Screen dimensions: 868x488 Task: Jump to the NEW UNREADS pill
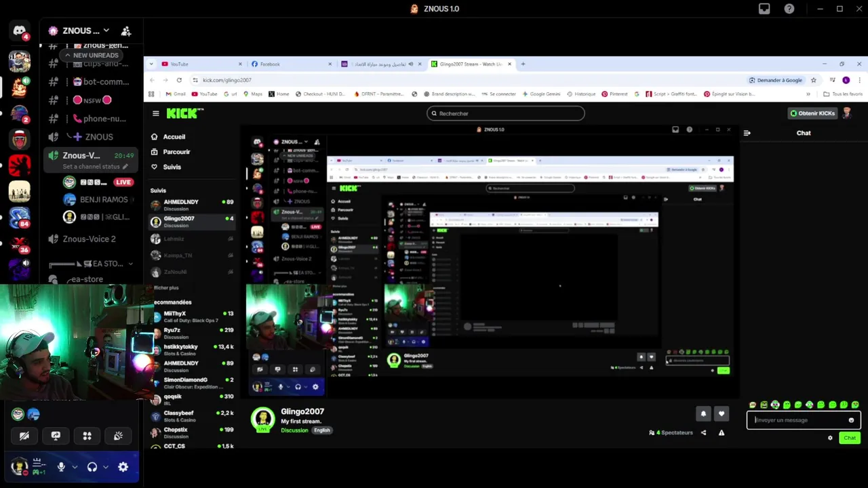92,55
